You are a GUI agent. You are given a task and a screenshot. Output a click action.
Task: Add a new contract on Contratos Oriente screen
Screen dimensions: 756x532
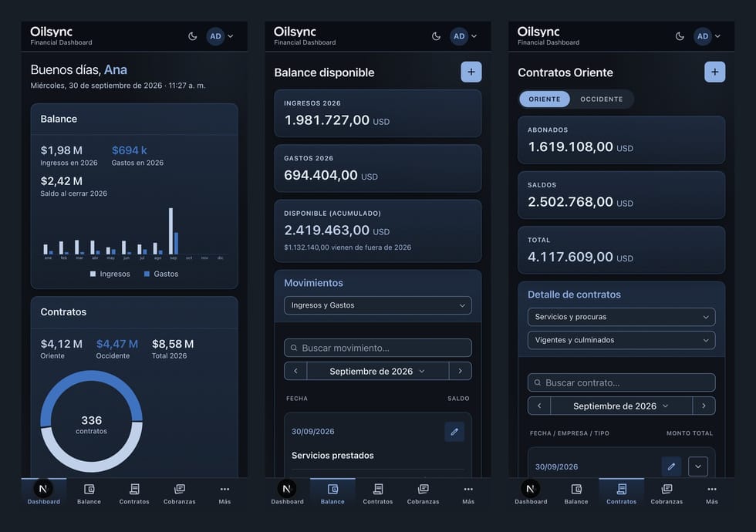[x=714, y=72]
